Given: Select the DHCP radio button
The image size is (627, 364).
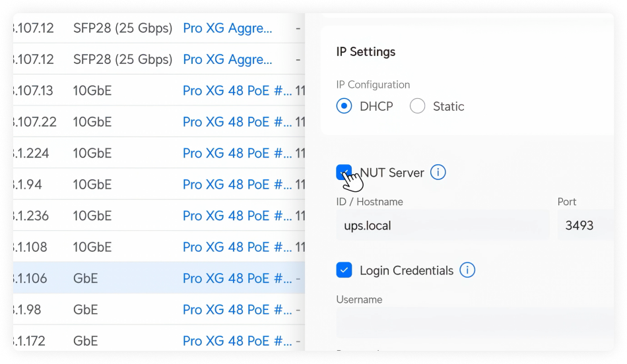Looking at the screenshot, I should [x=344, y=106].
